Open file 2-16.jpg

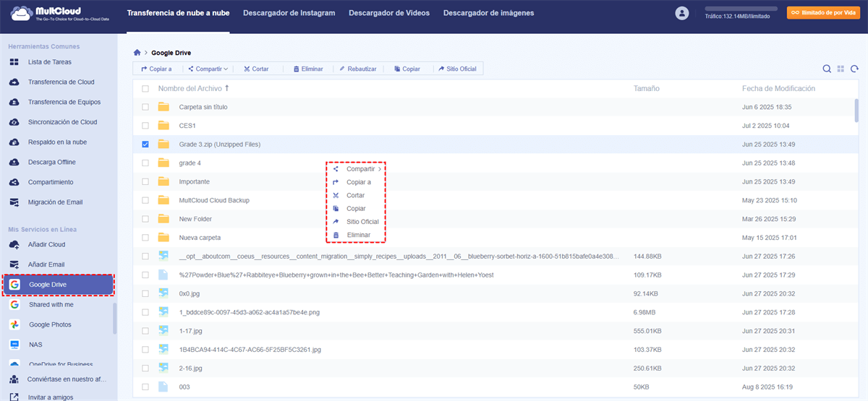coord(192,368)
